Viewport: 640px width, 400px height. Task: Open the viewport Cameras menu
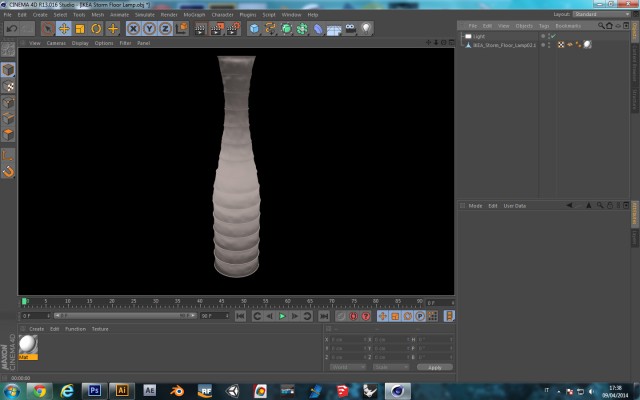56,43
